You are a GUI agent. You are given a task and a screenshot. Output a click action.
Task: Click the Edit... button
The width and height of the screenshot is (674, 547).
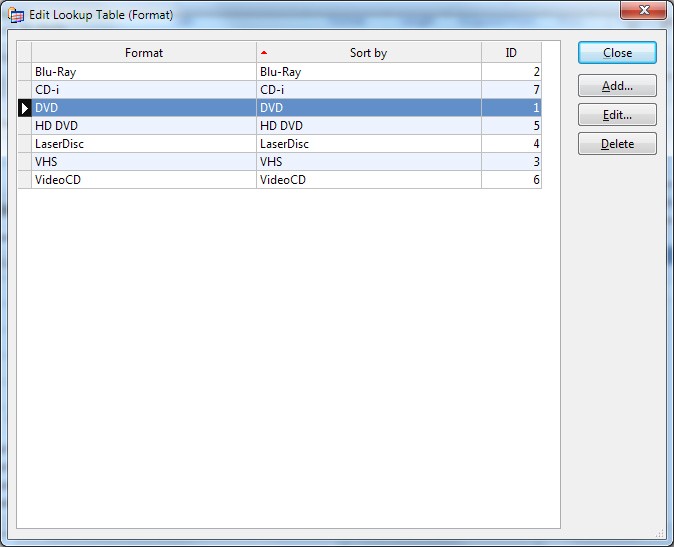[617, 115]
